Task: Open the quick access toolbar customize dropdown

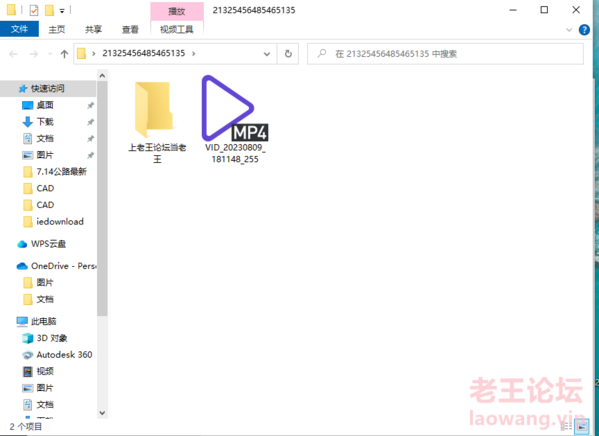Action: tap(62, 11)
